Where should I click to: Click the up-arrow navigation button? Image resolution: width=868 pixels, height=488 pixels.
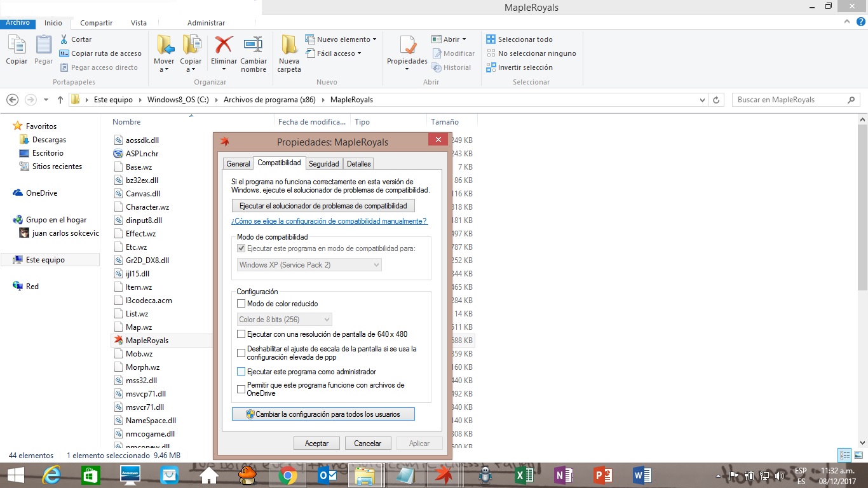pos(60,100)
